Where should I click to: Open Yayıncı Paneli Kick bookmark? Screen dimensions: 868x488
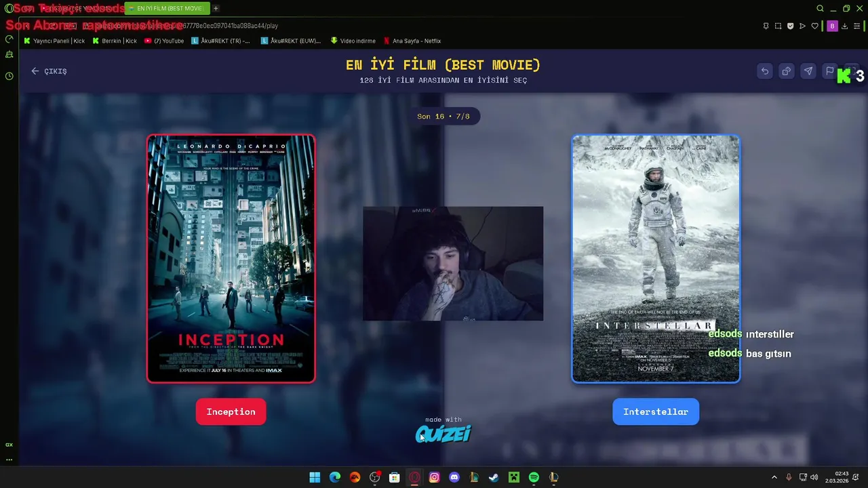54,41
